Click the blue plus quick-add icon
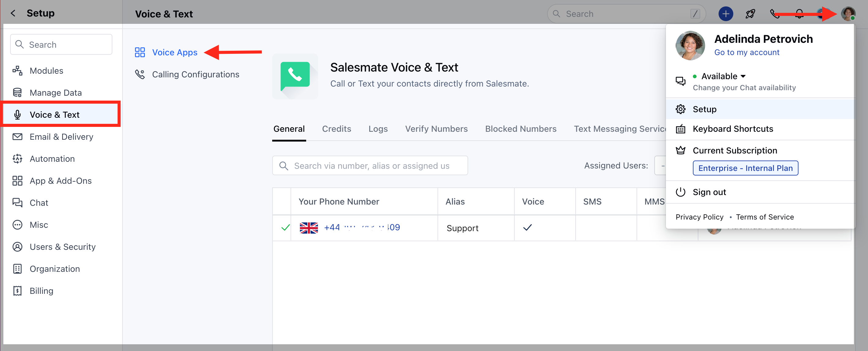 pyautogui.click(x=725, y=14)
